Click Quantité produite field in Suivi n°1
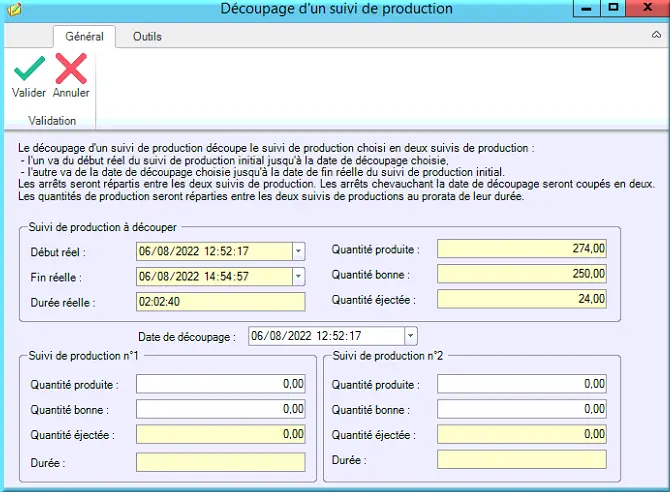Image resolution: width=670 pixels, height=492 pixels. tap(220, 384)
